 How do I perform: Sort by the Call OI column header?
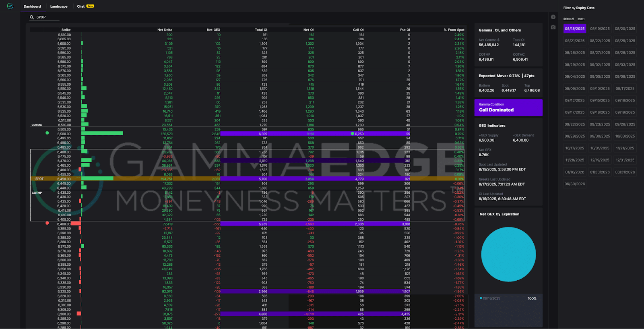pyautogui.click(x=358, y=30)
